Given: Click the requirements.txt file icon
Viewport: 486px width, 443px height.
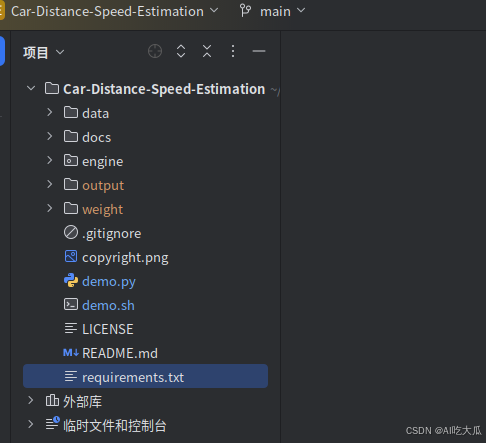Looking at the screenshot, I should 71,376.
